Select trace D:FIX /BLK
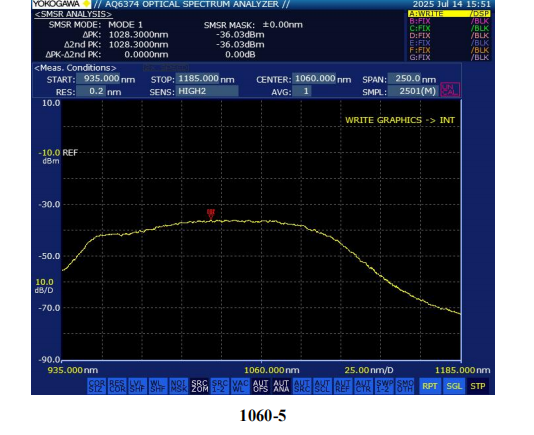The height and width of the screenshot is (435, 534). tap(449, 35)
